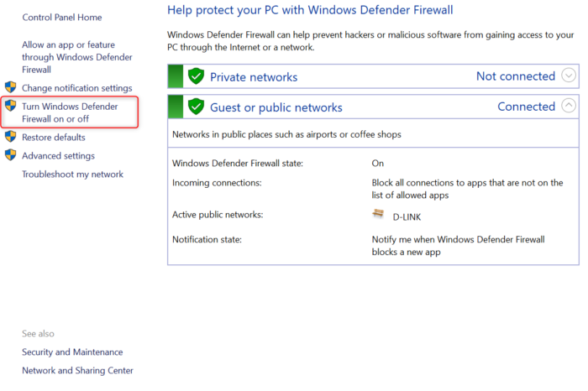
Task: Click the Private networks heading
Action: (254, 77)
